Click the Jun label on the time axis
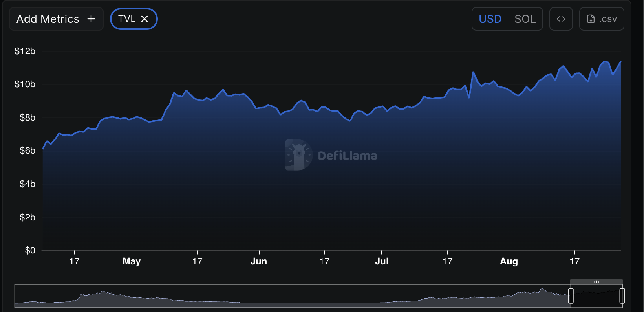This screenshot has width=644, height=312. coord(259,261)
